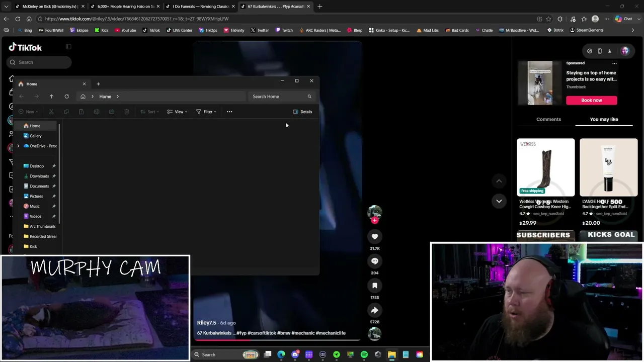Unpin Desktop from Quick access
Screen dimensions: 644x362
(54, 166)
